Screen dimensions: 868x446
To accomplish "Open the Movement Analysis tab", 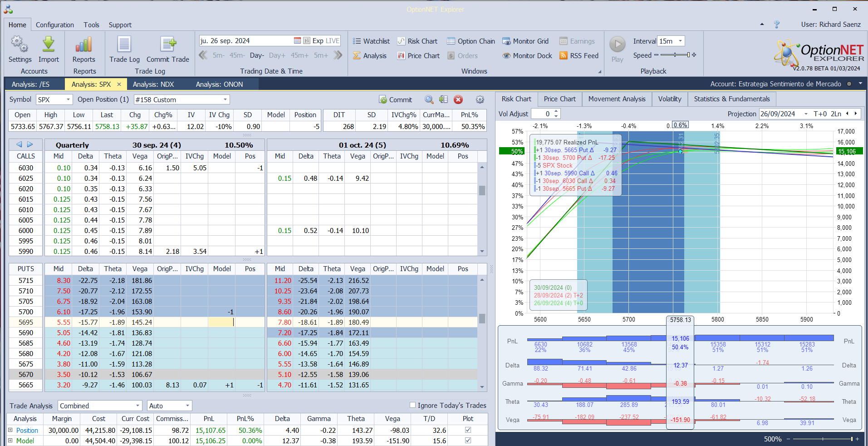I will point(616,99).
